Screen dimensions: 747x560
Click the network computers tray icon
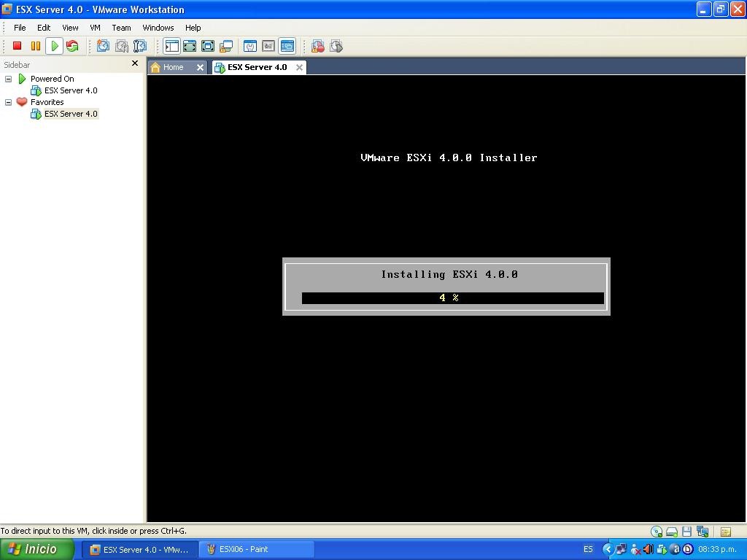[x=622, y=550]
